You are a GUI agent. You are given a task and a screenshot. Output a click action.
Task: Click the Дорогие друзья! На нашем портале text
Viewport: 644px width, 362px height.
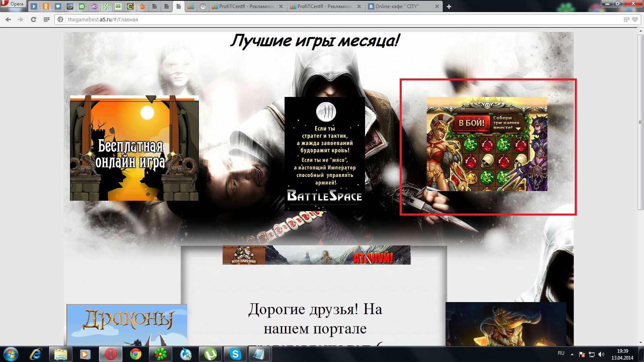(x=315, y=319)
